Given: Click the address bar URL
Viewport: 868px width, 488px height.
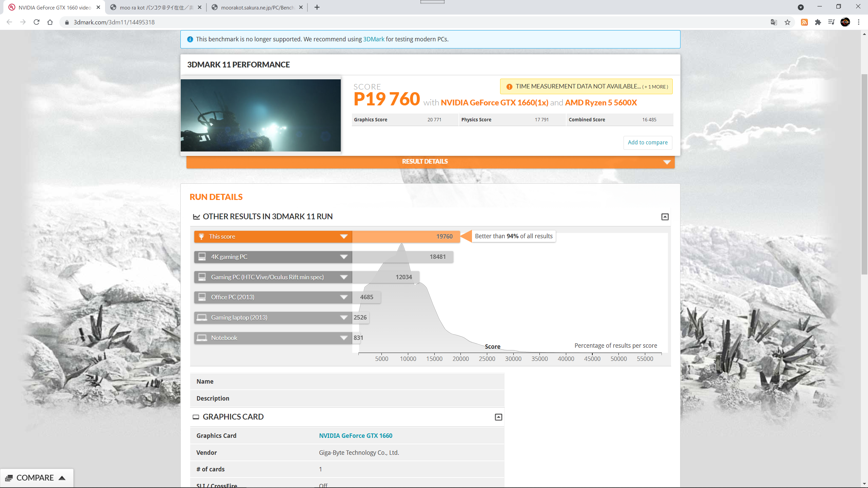Looking at the screenshot, I should pyautogui.click(x=114, y=22).
